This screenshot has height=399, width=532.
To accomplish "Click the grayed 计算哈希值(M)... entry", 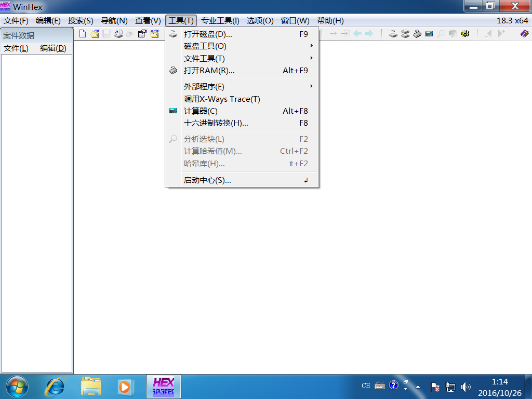I will click(242, 151).
